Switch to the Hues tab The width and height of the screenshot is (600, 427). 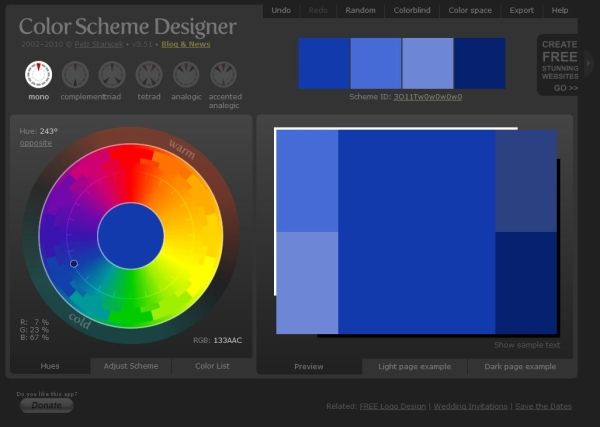[50, 366]
